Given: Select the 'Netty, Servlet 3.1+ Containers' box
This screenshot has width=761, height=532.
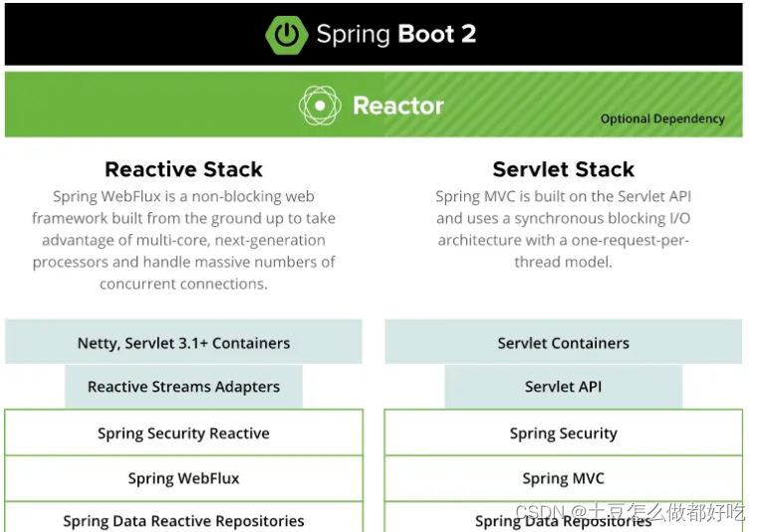Looking at the screenshot, I should pos(183,342).
